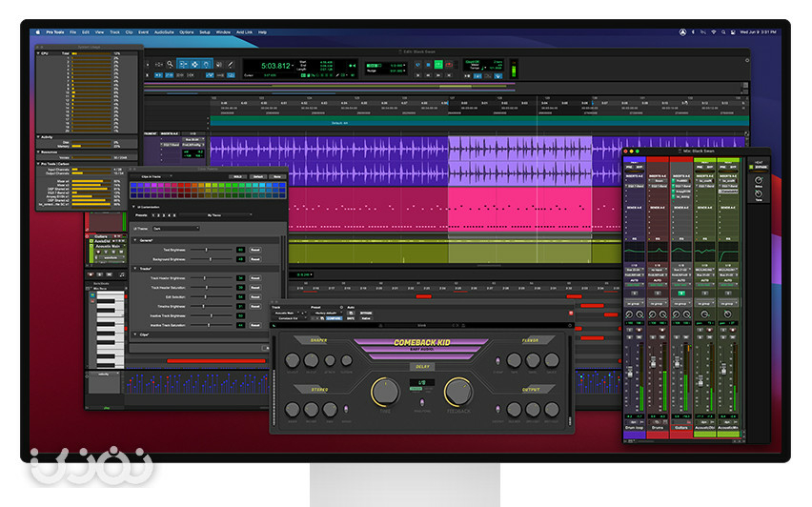Toggle the PING-PONG switch on Comeback Kid
The width and height of the screenshot is (812, 507).
[422, 402]
